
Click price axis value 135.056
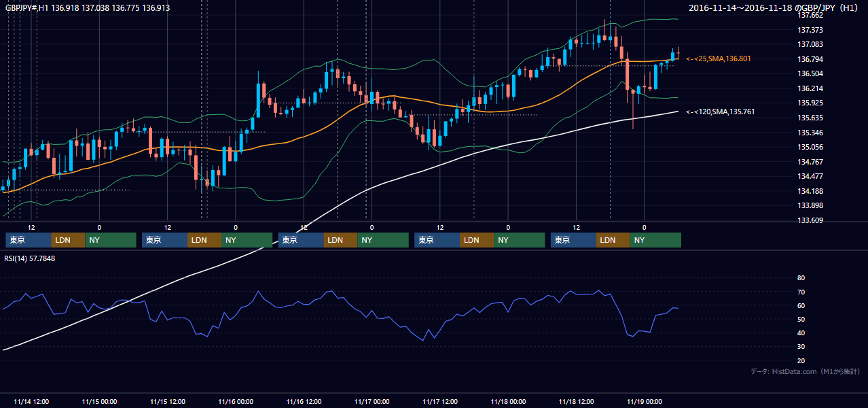click(x=810, y=147)
